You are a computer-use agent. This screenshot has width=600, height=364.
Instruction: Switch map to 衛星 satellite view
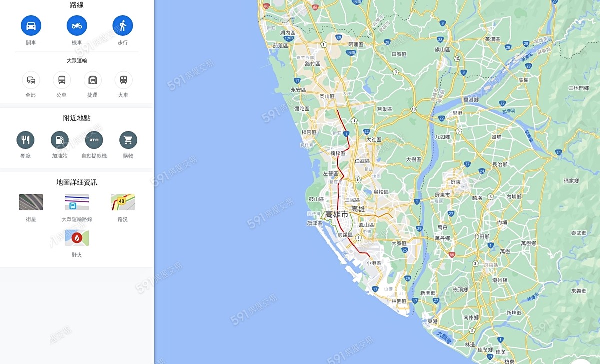[x=31, y=202]
